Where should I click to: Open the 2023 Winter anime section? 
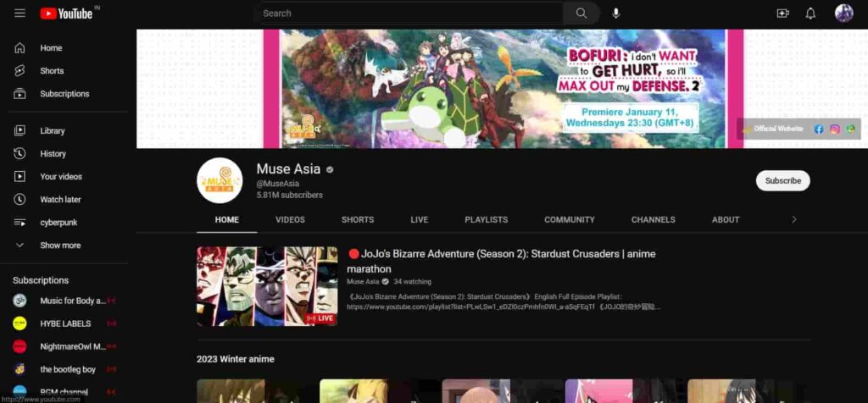click(x=236, y=359)
